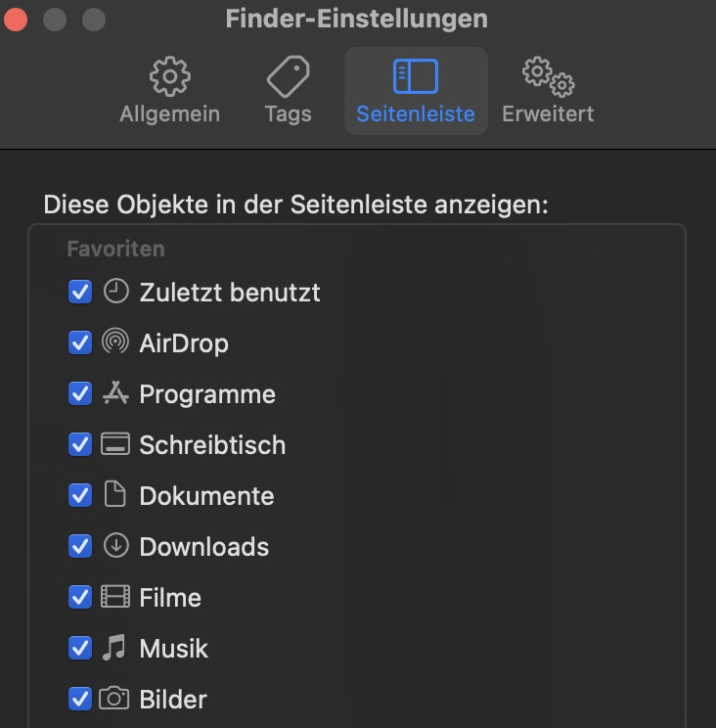This screenshot has height=728, width=716.
Task: Click the Dokumente page icon
Action: [115, 495]
